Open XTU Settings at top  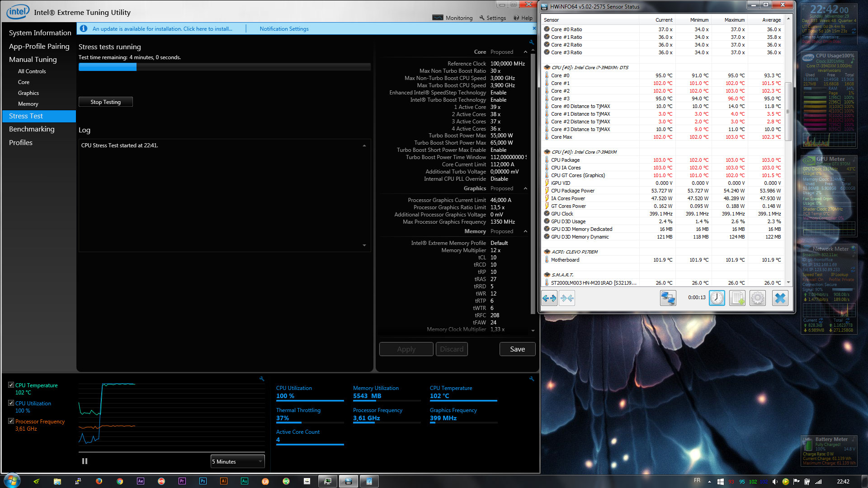493,18
